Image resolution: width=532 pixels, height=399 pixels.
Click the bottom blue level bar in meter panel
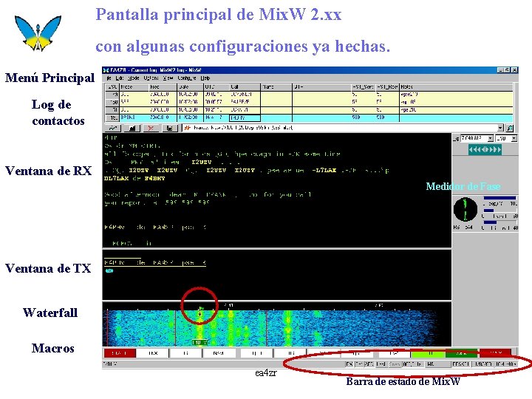point(490,222)
